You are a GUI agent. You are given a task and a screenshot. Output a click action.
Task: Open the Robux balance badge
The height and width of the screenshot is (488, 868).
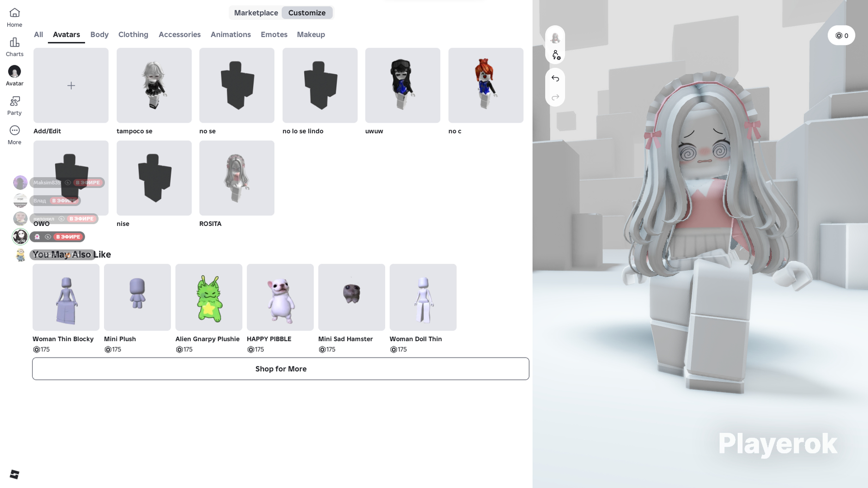[841, 36]
